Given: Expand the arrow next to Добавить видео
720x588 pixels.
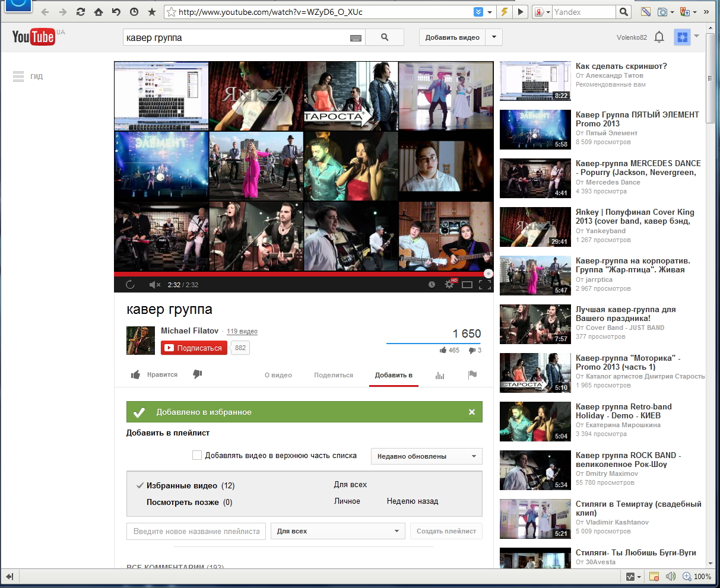Looking at the screenshot, I should coord(494,37).
